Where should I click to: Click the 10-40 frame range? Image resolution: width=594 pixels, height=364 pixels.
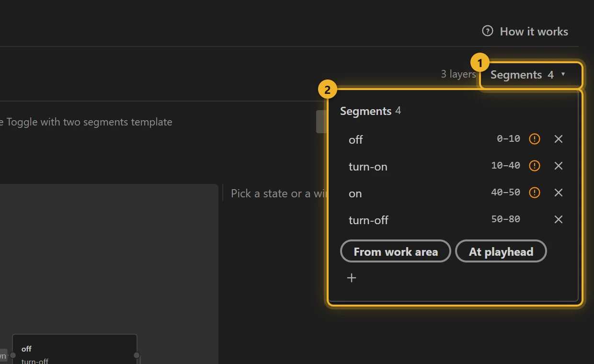click(x=505, y=166)
